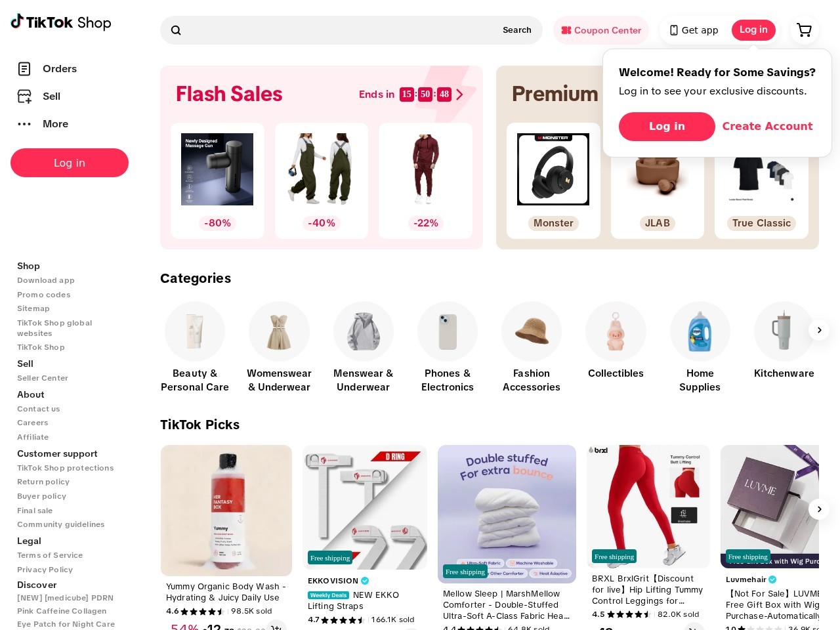The image size is (840, 630).
Task: Open the Monster headphones brand thumbnail
Action: [553, 169]
